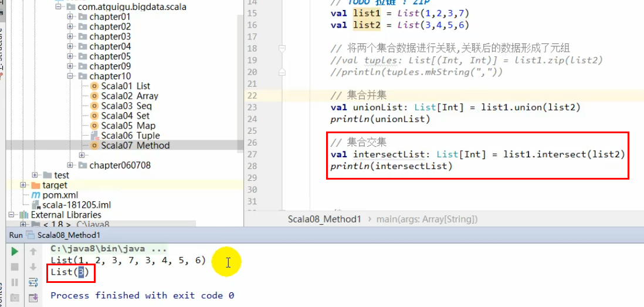This screenshot has height=307, width=644.
Task: Click 'list1.intersect(list2)' on line 27
Action: (x=564, y=155)
